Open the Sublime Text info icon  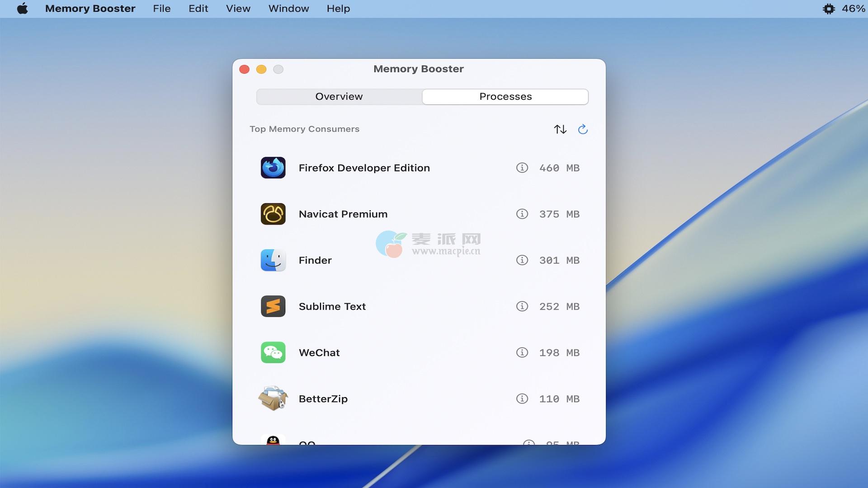[522, 306]
